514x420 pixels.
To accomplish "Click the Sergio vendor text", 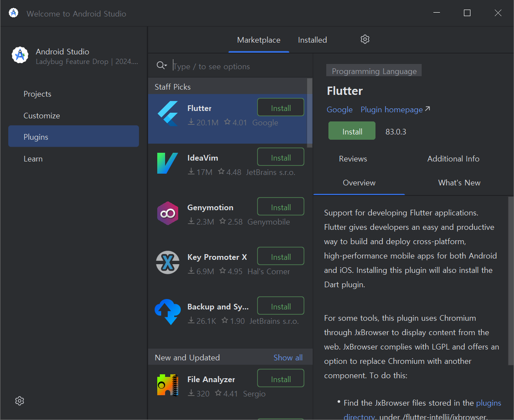I will 254,394.
